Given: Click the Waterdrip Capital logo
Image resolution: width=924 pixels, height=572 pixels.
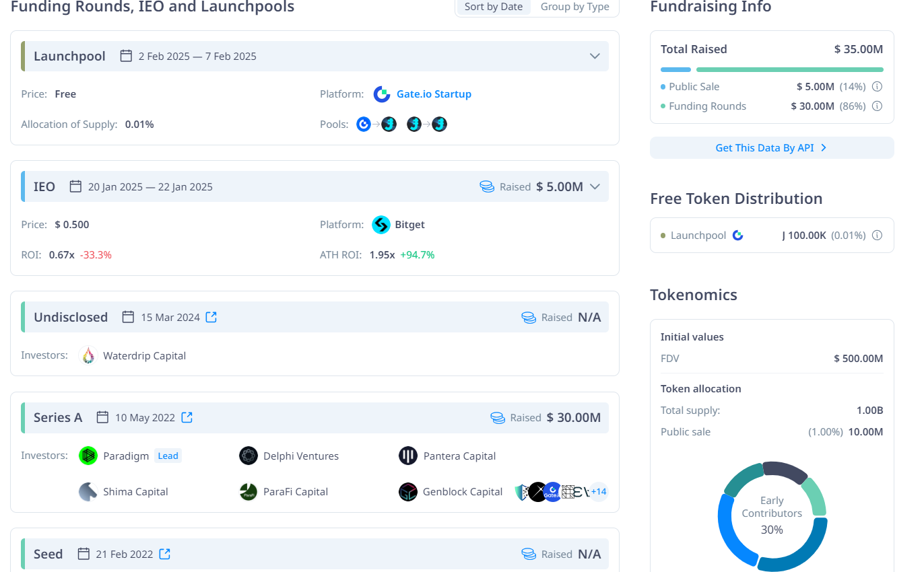Looking at the screenshot, I should 88,355.
